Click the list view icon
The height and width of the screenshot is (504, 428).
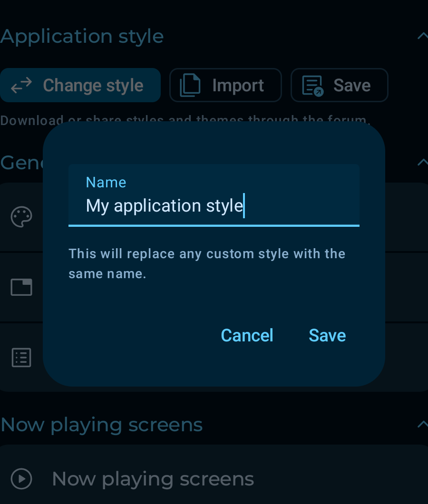pyautogui.click(x=21, y=358)
